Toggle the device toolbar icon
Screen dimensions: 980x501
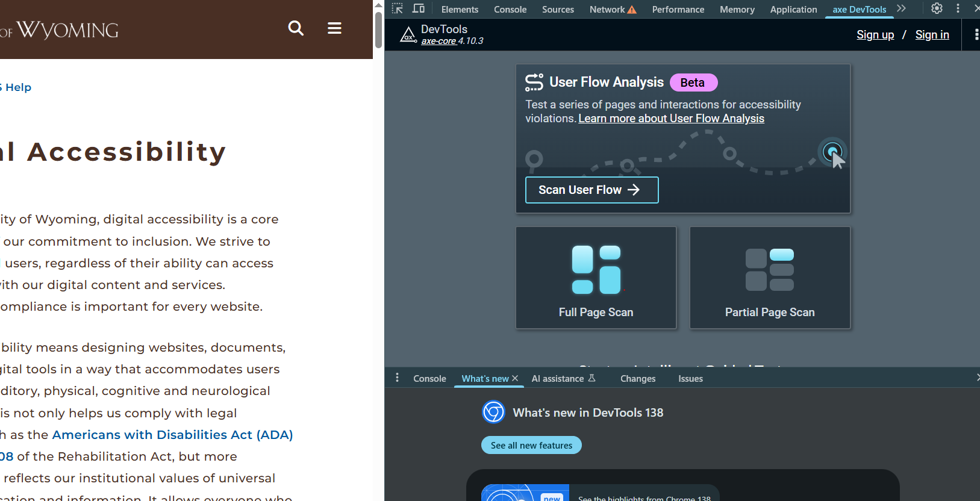click(419, 8)
